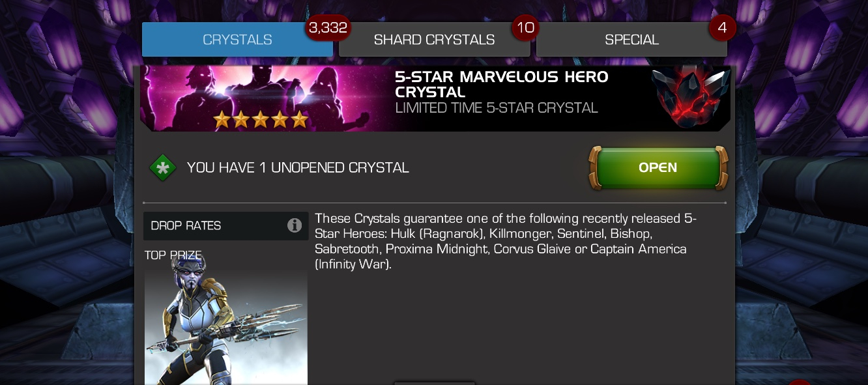Click the crystal heroes description text
This screenshot has height=385, width=868.
tap(506, 242)
